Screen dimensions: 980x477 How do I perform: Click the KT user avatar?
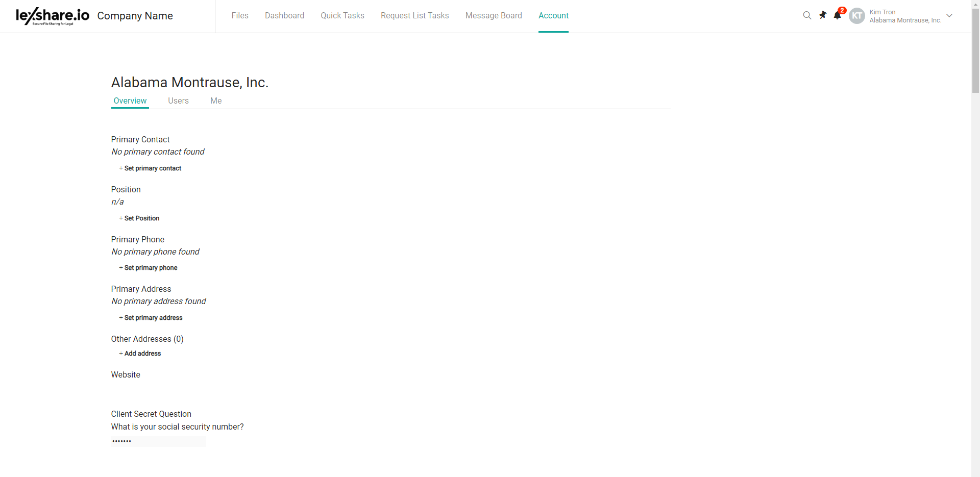point(856,16)
